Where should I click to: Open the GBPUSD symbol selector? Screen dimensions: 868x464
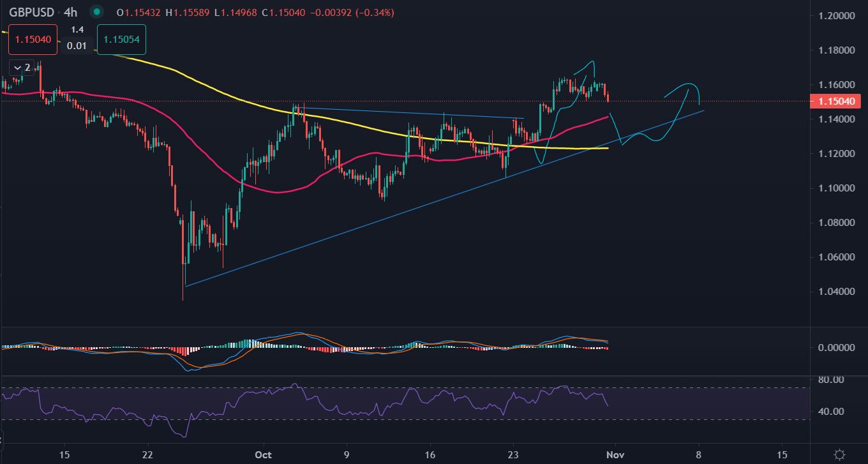click(x=30, y=12)
